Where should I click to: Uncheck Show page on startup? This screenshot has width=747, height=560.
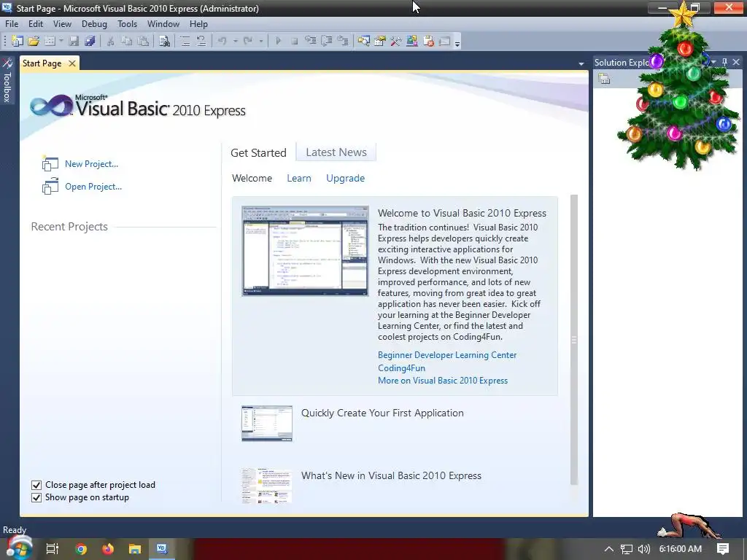pyautogui.click(x=36, y=497)
